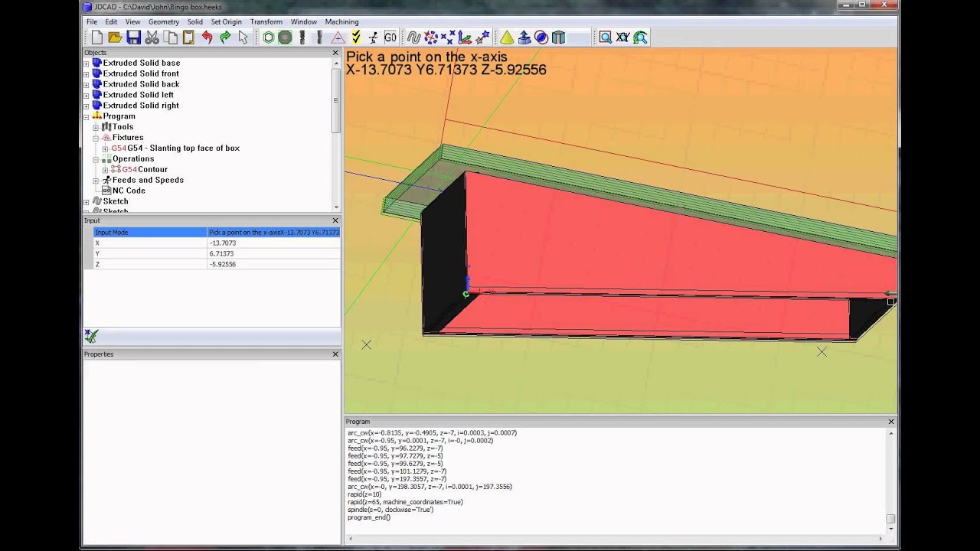Click the pink triangle fixture icon
This screenshot has width=980, height=551.
point(338,37)
